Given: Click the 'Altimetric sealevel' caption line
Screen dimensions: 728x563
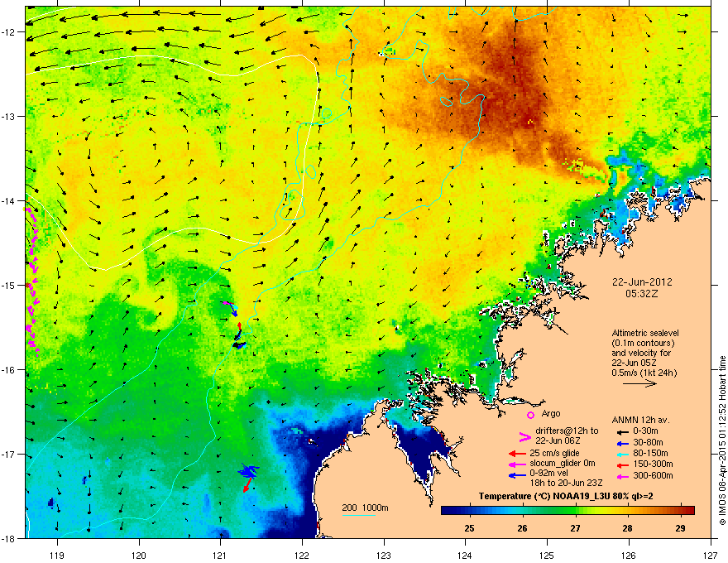Looking at the screenshot, I should 645,333.
